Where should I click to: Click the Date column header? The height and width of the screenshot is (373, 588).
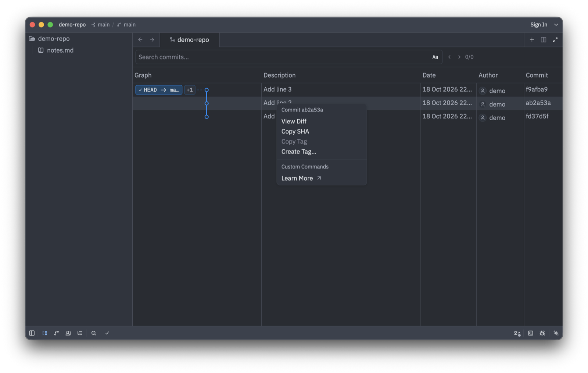coord(429,75)
